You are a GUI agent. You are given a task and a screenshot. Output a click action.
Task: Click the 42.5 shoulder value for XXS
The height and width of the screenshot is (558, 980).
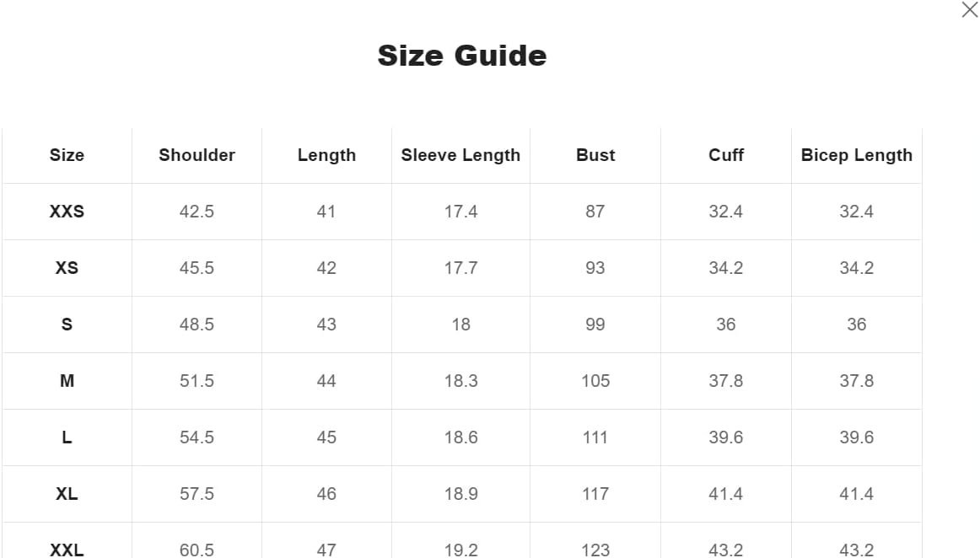click(x=197, y=212)
